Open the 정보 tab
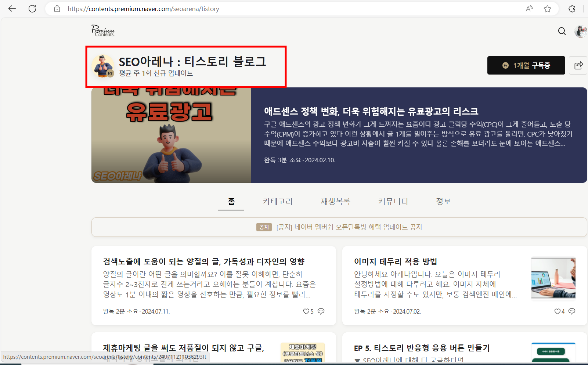 click(443, 201)
